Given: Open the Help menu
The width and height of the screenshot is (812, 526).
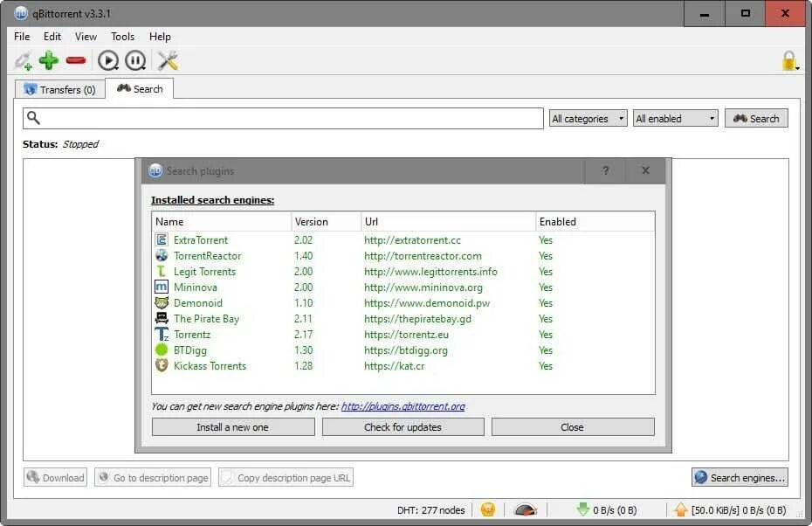Looking at the screenshot, I should click(x=160, y=37).
